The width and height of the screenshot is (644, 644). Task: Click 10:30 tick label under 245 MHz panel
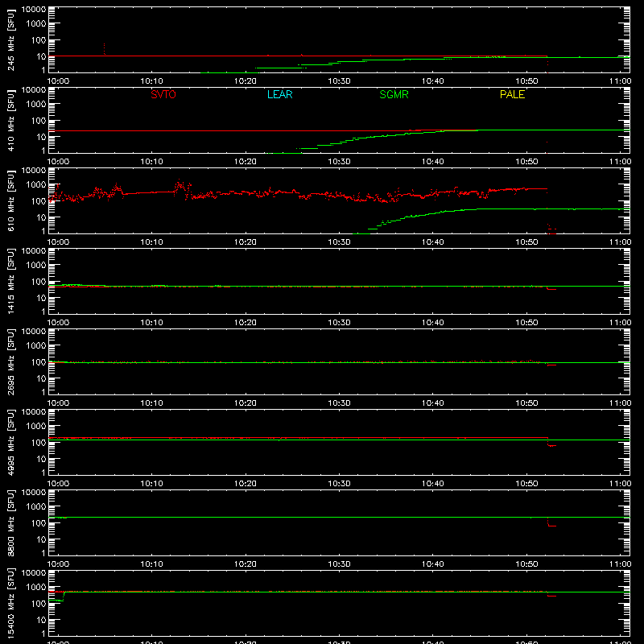339,81
